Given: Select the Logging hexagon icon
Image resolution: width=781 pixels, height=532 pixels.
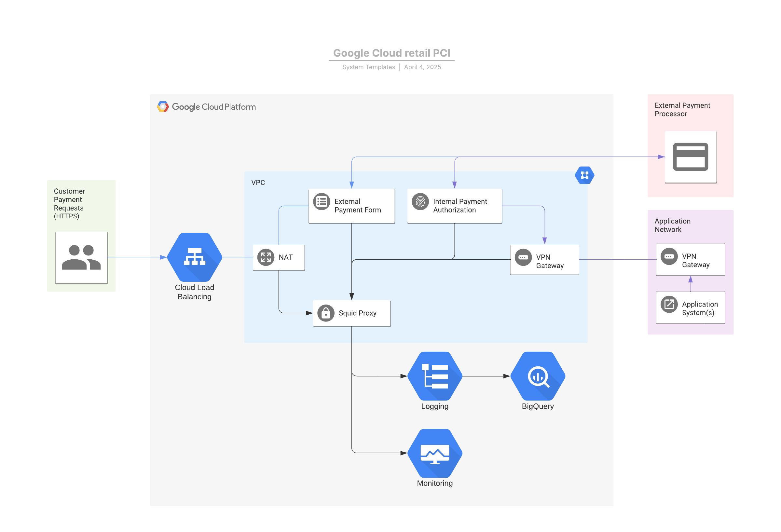Looking at the screenshot, I should pos(434,376).
